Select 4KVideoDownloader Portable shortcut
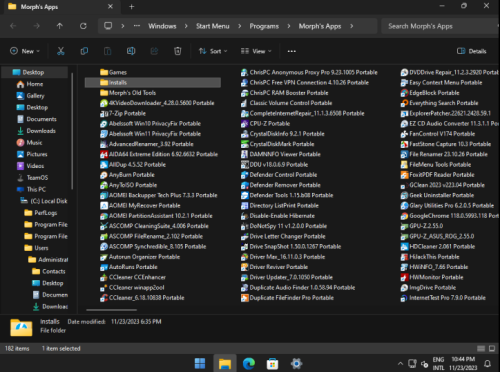 (x=157, y=103)
